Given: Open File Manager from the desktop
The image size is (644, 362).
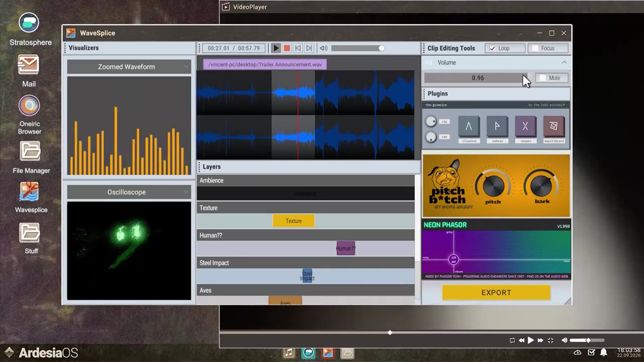Looking at the screenshot, I should (x=31, y=158).
